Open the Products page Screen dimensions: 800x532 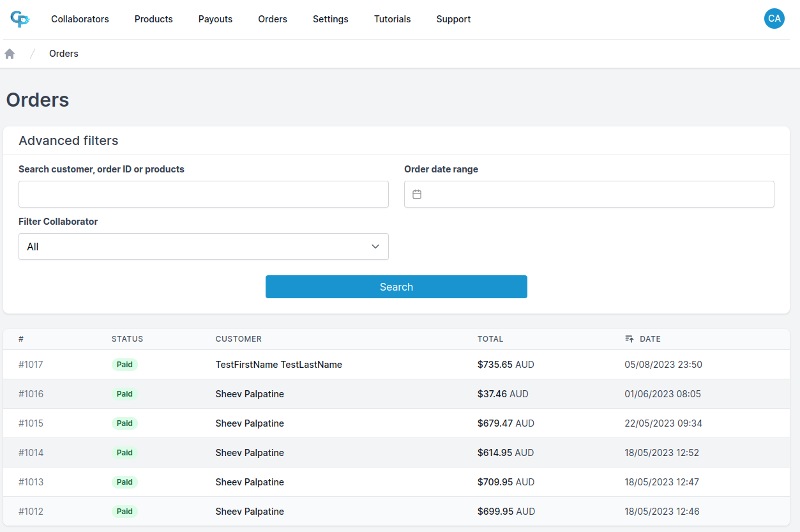click(x=153, y=19)
